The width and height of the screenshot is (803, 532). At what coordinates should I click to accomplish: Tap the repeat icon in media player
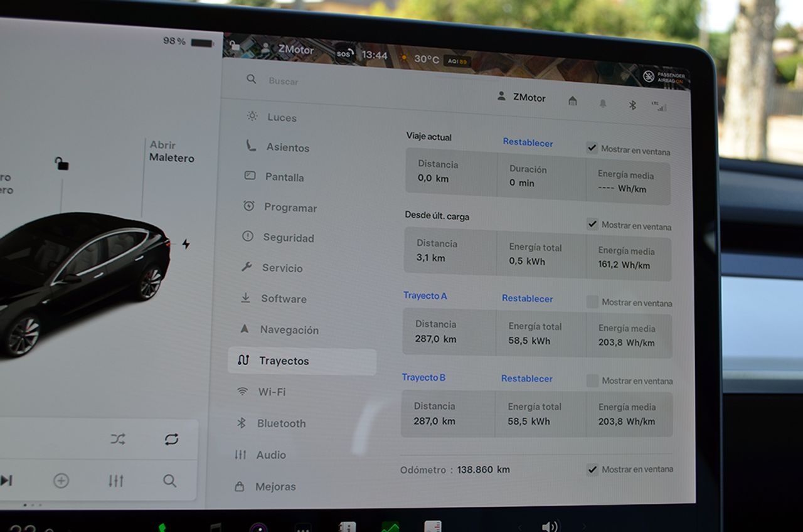point(171,439)
